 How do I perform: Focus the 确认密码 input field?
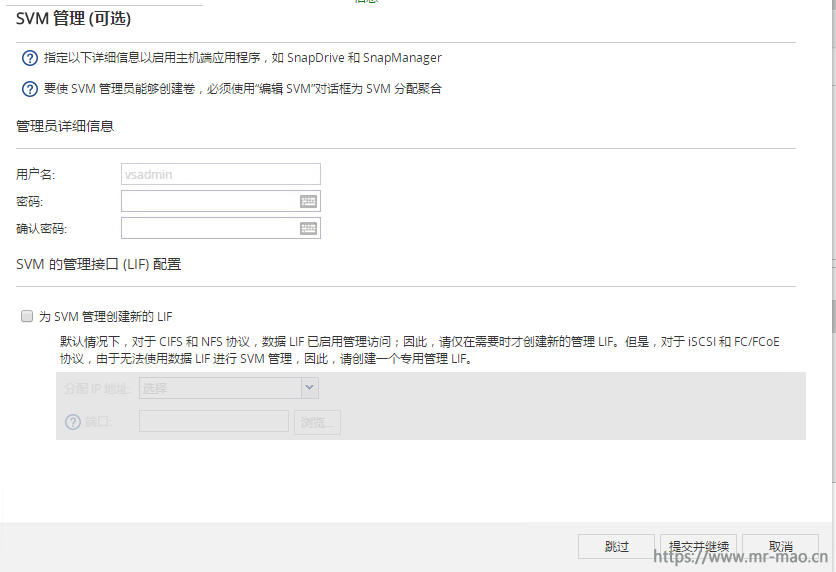[221, 228]
